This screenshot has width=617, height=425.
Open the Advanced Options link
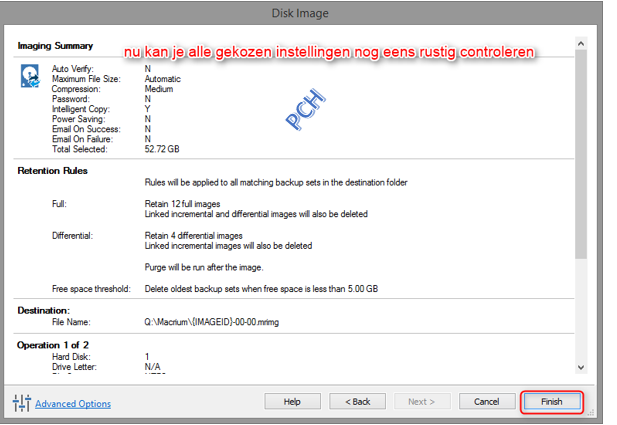click(73, 404)
